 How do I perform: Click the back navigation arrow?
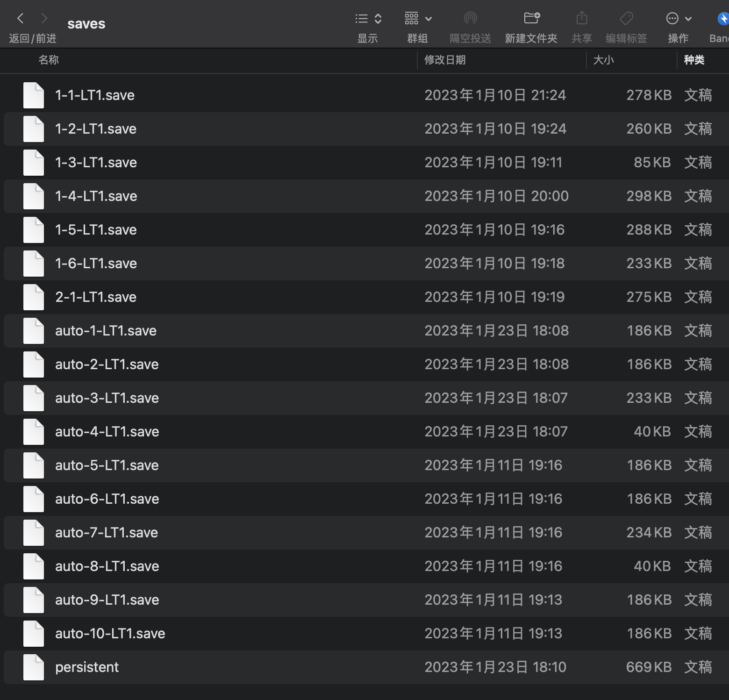click(x=20, y=19)
